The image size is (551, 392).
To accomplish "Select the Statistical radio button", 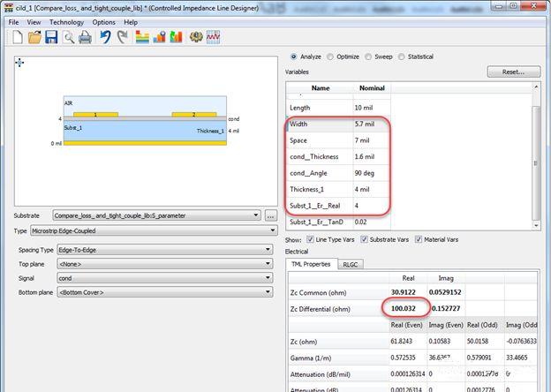I will [403, 57].
